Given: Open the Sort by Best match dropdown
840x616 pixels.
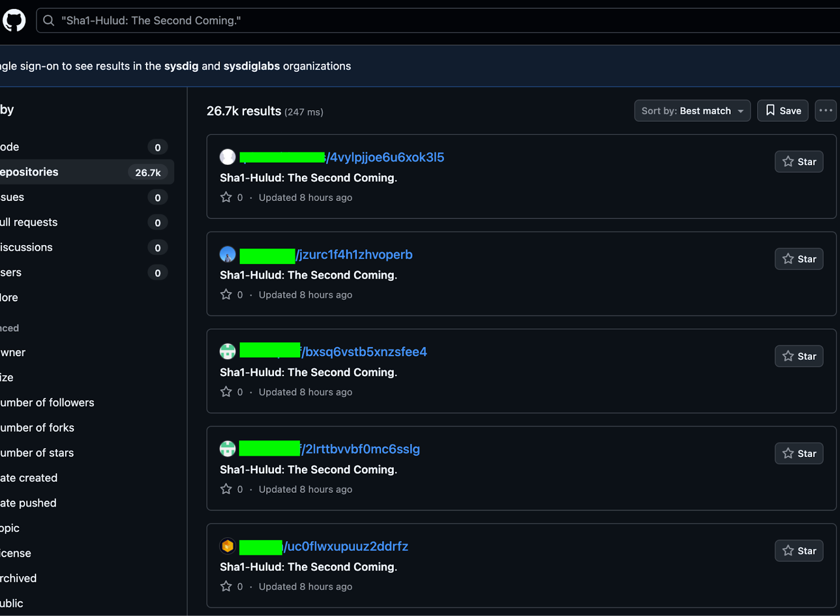Looking at the screenshot, I should click(x=692, y=110).
